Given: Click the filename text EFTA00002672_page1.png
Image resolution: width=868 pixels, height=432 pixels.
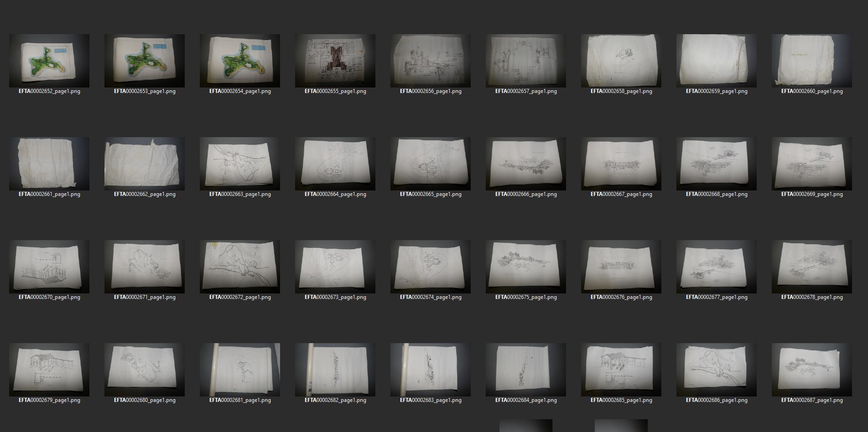Looking at the screenshot, I should (x=240, y=297).
